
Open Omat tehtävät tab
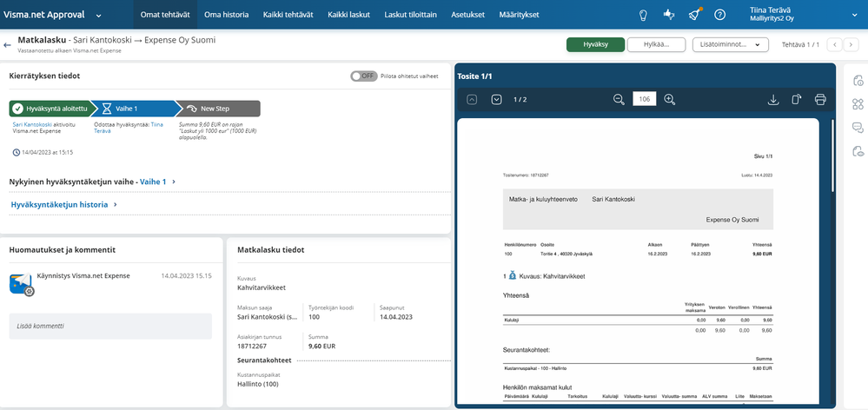(x=165, y=15)
